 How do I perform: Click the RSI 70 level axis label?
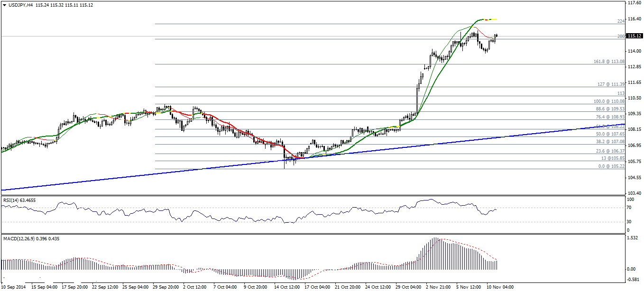point(629,207)
